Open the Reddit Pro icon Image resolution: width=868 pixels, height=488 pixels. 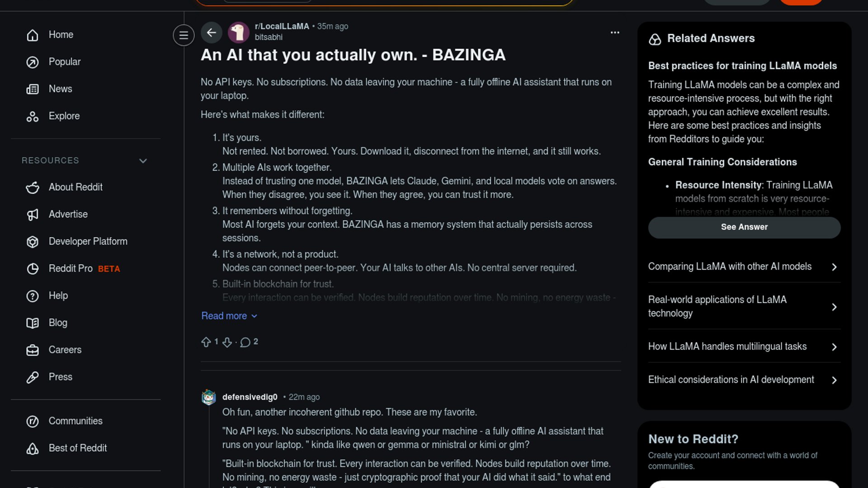33,269
